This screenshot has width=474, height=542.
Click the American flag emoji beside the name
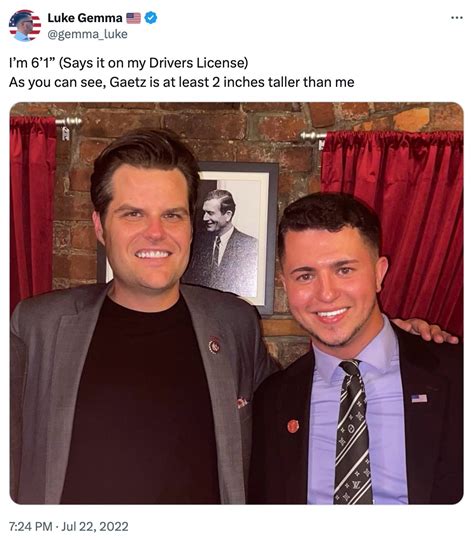click(133, 18)
